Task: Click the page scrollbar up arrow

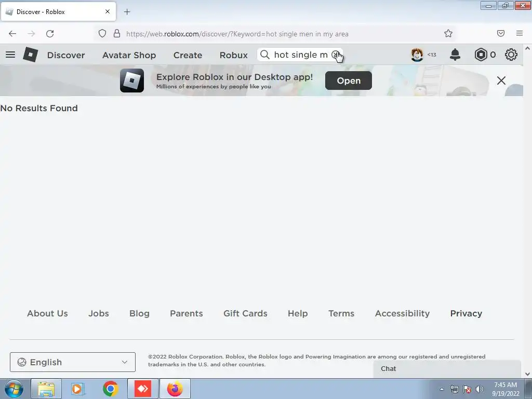Action: click(x=528, y=48)
